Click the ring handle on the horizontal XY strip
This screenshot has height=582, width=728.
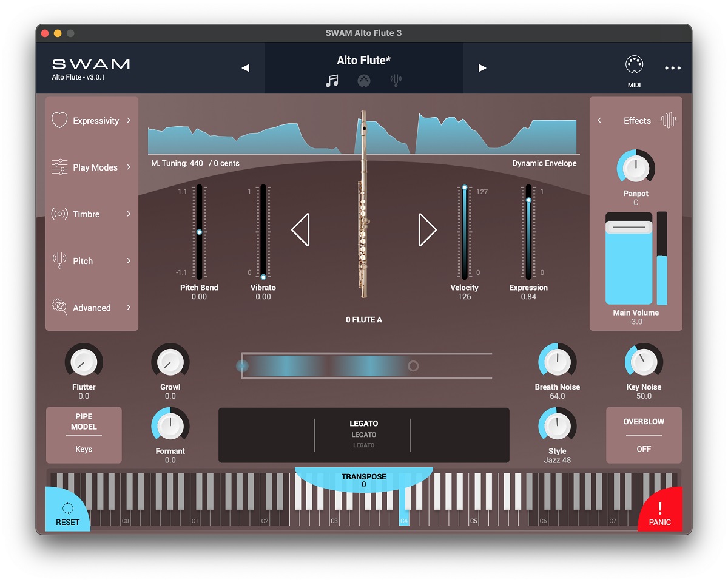point(413,366)
